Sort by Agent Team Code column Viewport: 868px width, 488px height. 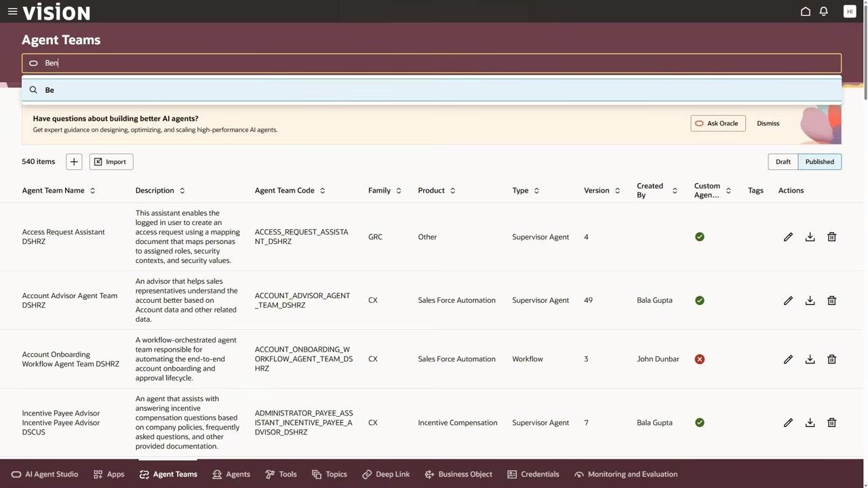(322, 191)
